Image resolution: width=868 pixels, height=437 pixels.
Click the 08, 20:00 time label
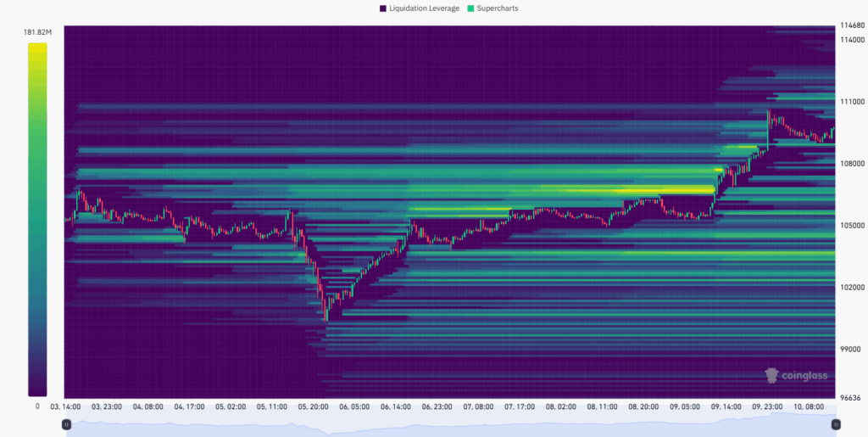[x=644, y=406]
